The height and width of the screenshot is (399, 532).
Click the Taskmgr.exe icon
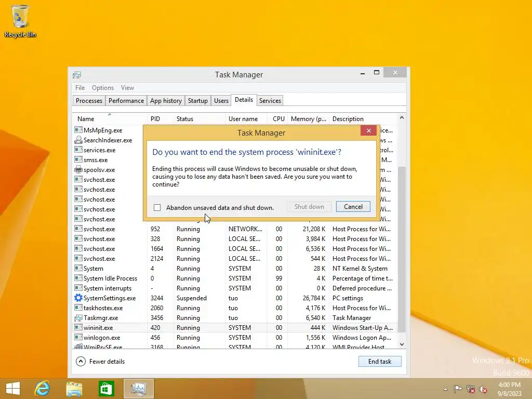pyautogui.click(x=78, y=317)
